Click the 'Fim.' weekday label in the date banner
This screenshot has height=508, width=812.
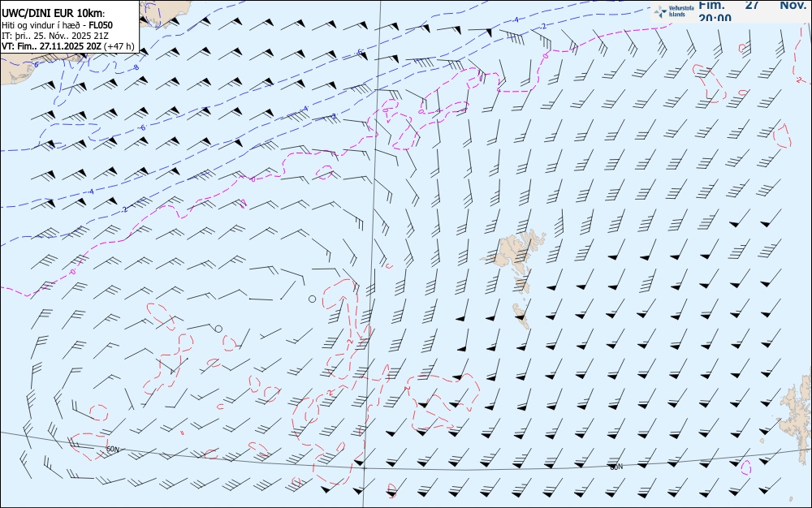click(x=711, y=5)
